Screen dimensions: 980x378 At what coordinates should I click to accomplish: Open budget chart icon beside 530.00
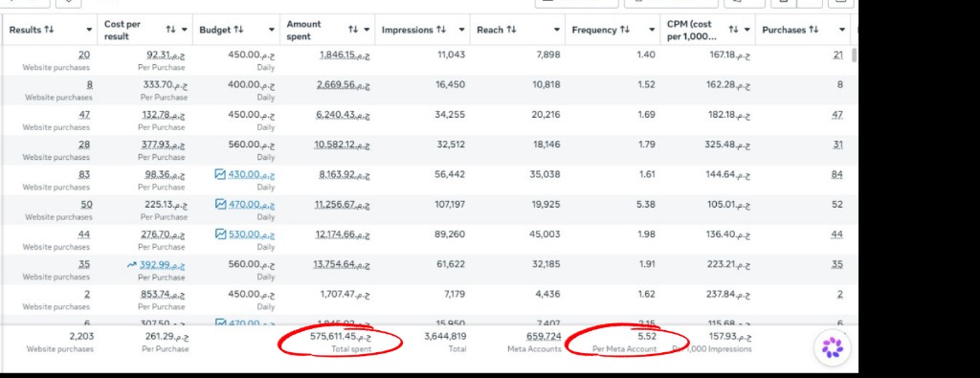(220, 234)
